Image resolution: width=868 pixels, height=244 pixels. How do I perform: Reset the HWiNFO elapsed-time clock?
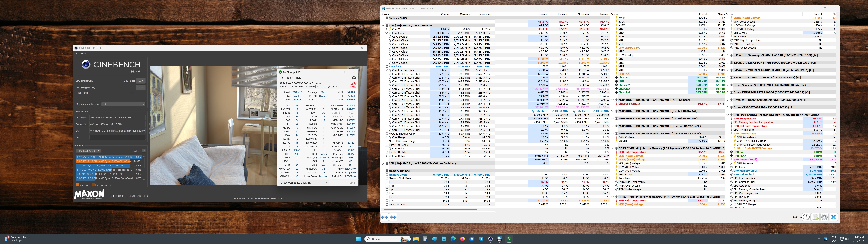(x=806, y=217)
